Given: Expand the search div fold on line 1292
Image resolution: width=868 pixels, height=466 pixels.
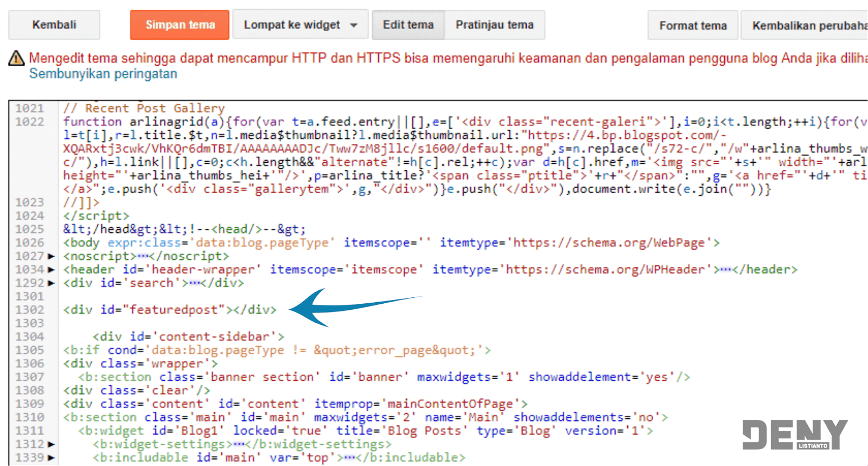Looking at the screenshot, I should tap(51, 283).
